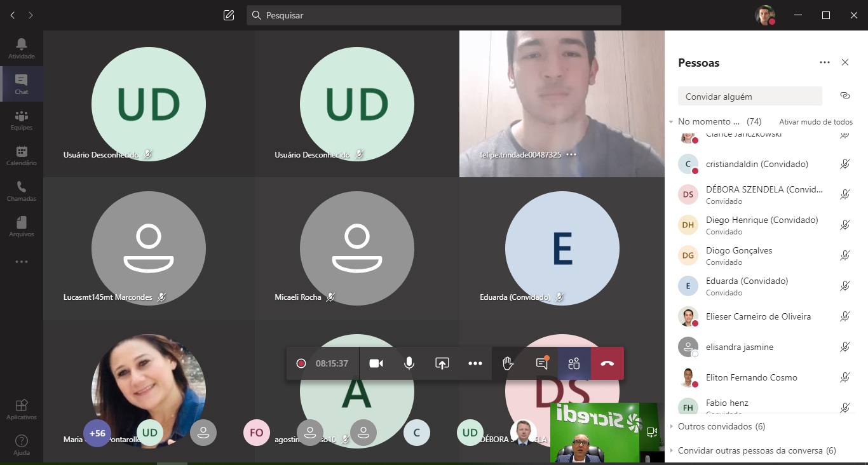Open the Atividade notifications icon
868x465 pixels.
click(x=22, y=48)
